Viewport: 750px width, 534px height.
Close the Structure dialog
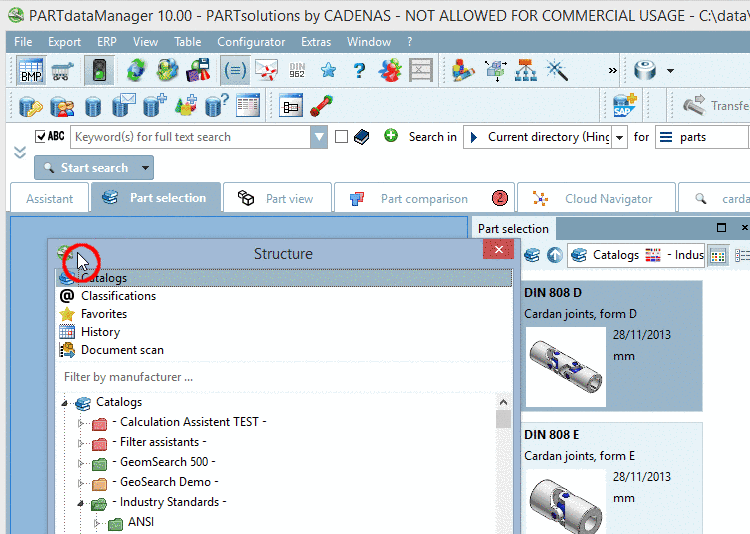coord(498,249)
